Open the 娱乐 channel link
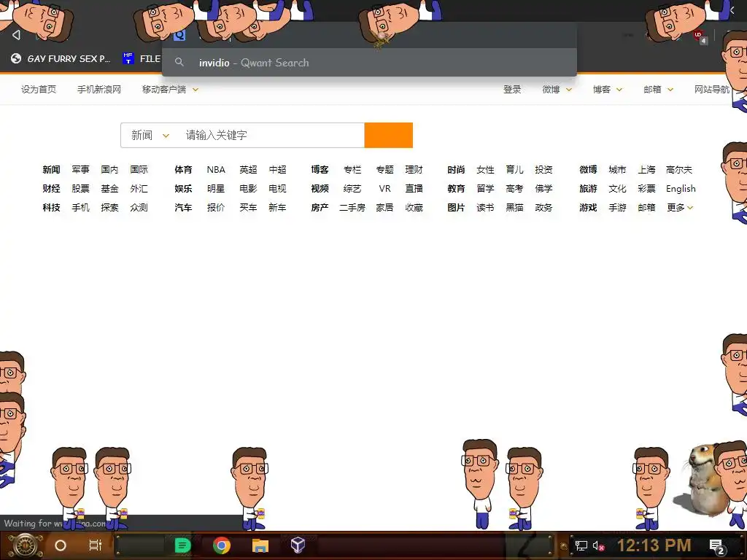The height and width of the screenshot is (560, 747). (183, 189)
